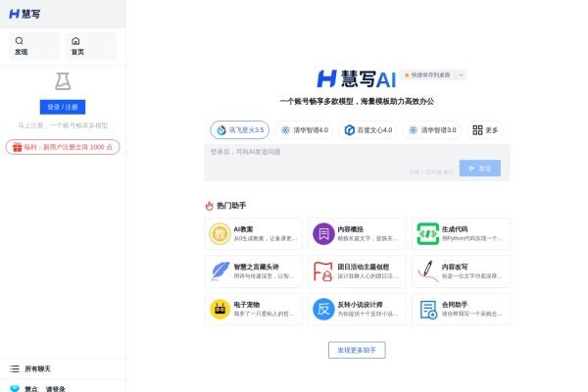Select the 百度文心4.0 model

[x=367, y=129]
